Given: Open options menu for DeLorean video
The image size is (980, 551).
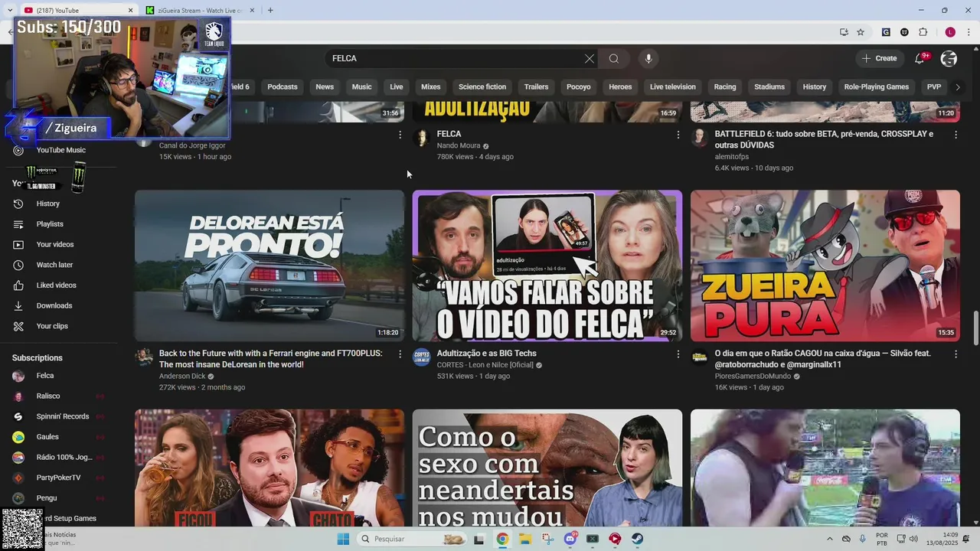Looking at the screenshot, I should click(400, 354).
